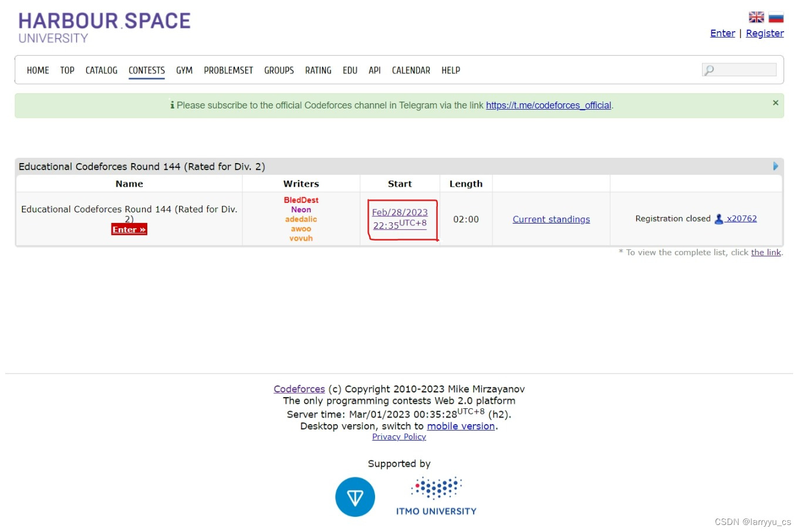The image size is (800, 532).
Task: Click the red Enter » contest button
Action: pyautogui.click(x=129, y=229)
